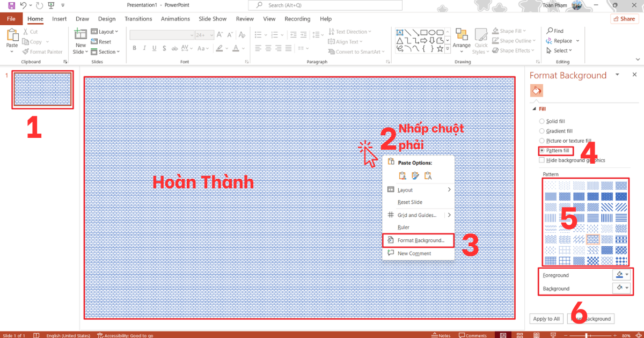Open the Design ribbon tab

coord(107,19)
